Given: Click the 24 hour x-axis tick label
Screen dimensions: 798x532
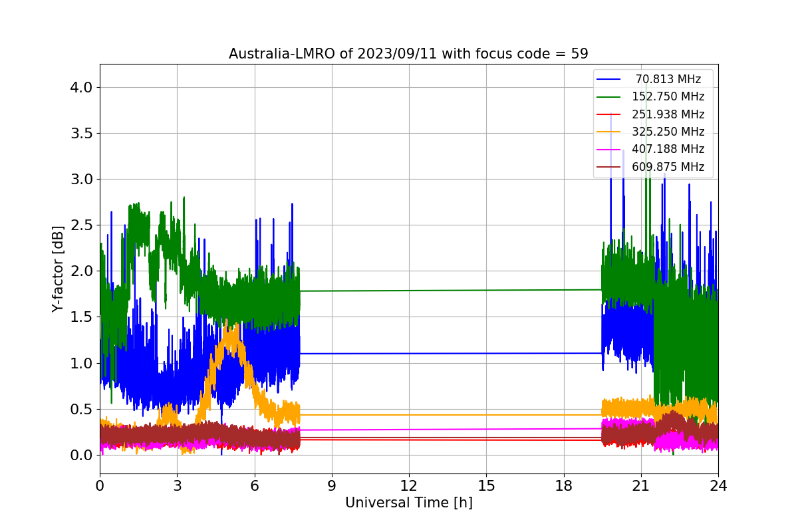Looking at the screenshot, I should pos(718,485).
